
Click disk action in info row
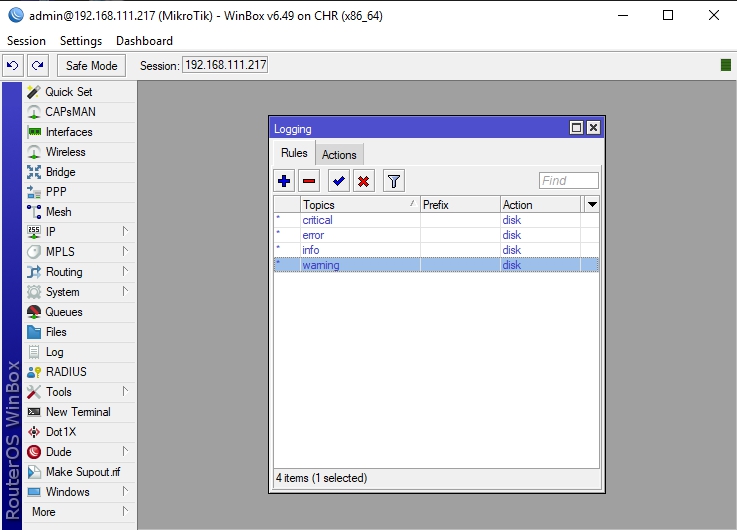pyautogui.click(x=511, y=250)
